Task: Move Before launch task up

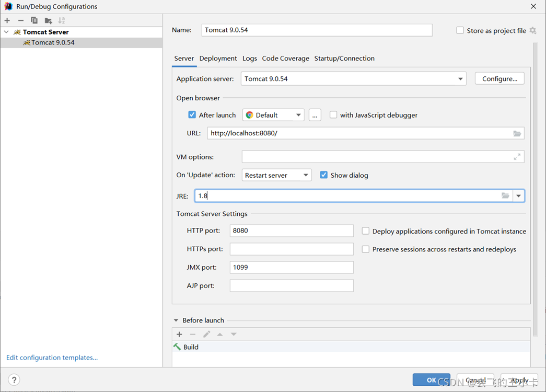Action: tap(220, 335)
